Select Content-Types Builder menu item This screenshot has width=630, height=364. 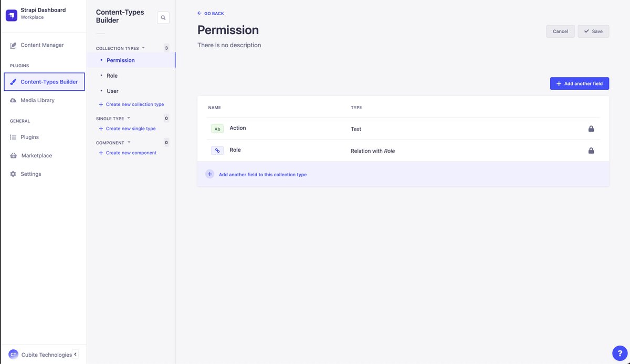[44, 82]
